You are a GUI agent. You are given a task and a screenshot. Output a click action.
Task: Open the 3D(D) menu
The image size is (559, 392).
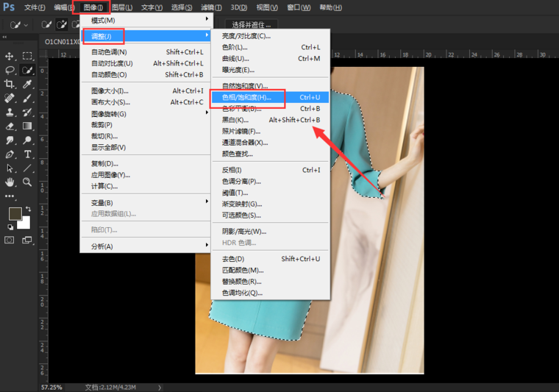pyautogui.click(x=239, y=7)
